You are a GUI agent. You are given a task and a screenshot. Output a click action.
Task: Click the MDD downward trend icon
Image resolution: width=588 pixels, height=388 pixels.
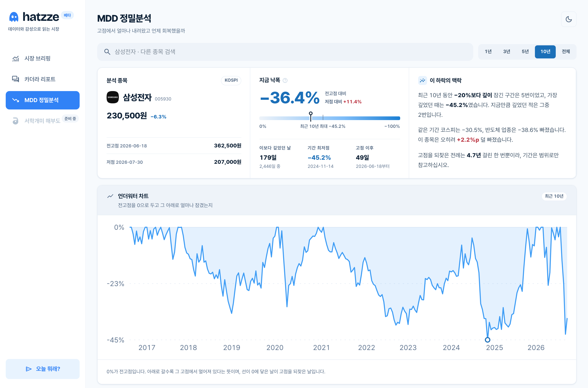[x=16, y=100]
